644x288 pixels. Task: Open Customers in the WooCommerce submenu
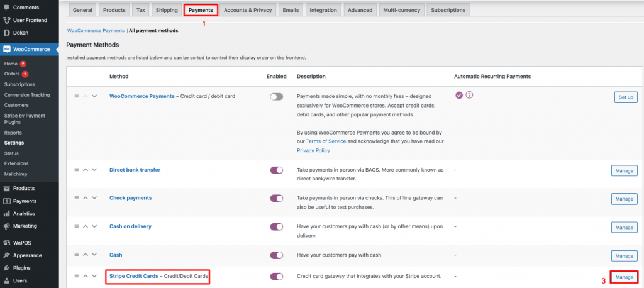coord(16,105)
